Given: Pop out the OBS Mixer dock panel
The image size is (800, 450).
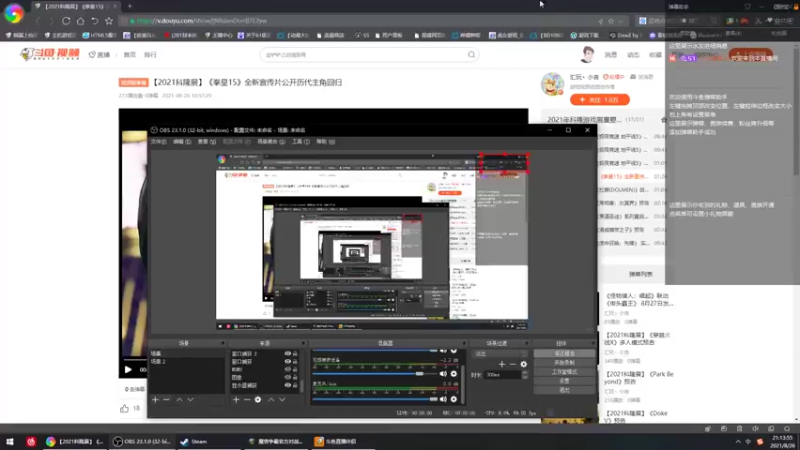Looking at the screenshot, I should (464, 343).
